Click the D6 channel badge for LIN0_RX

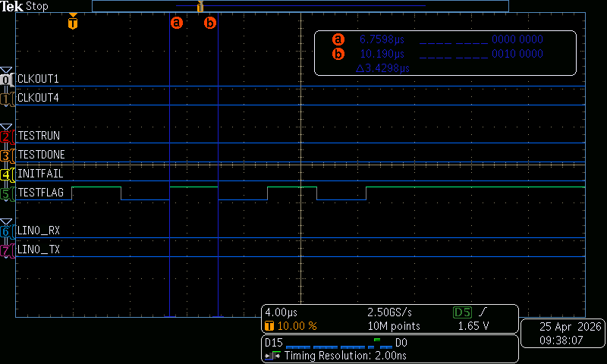point(6,232)
